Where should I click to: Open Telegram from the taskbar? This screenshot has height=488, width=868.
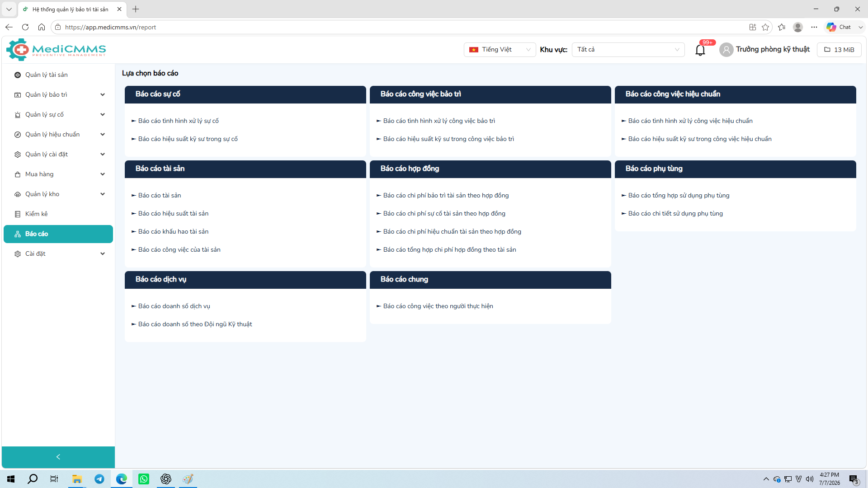(x=99, y=479)
